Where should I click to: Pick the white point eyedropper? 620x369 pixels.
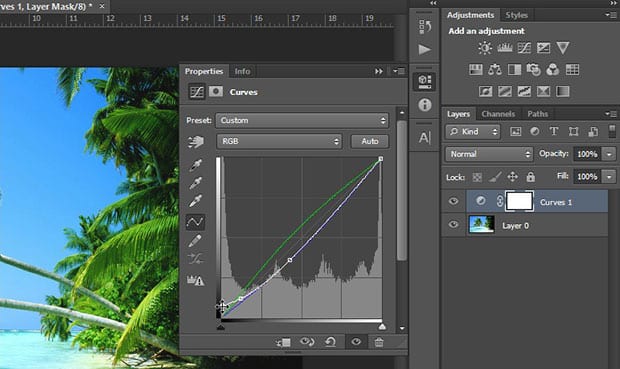(195, 201)
